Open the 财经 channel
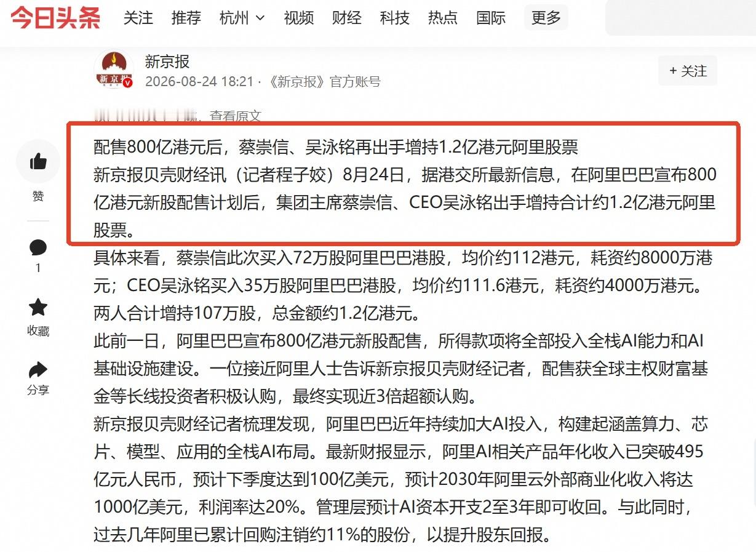This screenshot has height=552, width=756. 347,18
